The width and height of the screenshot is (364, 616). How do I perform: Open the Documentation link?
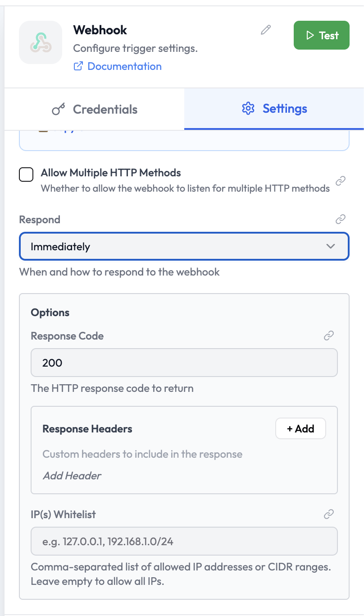[124, 66]
